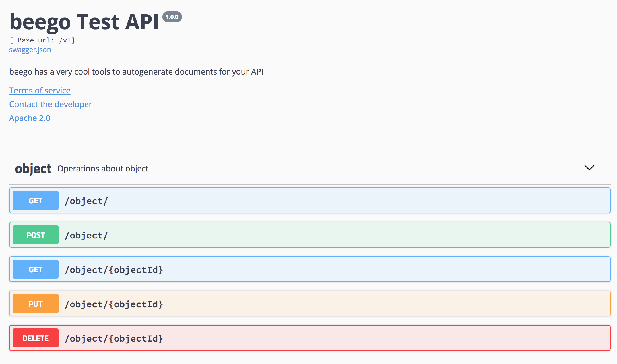Click the orange PUT method badge
The width and height of the screenshot is (617, 364).
[36, 304]
